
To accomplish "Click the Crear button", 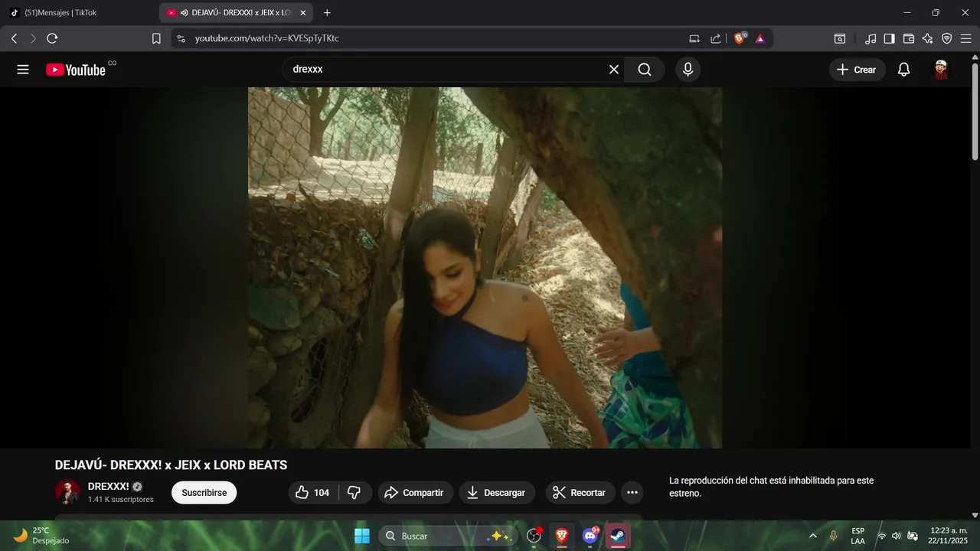I will tap(857, 70).
